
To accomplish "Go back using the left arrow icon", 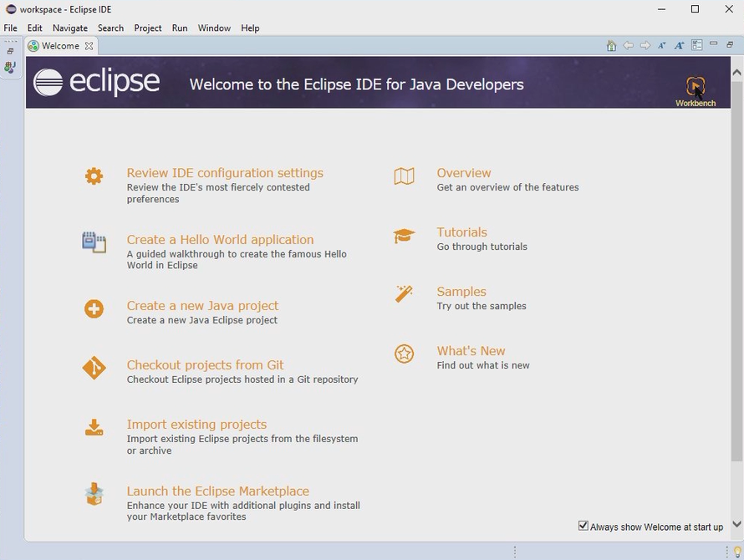I will tap(629, 46).
